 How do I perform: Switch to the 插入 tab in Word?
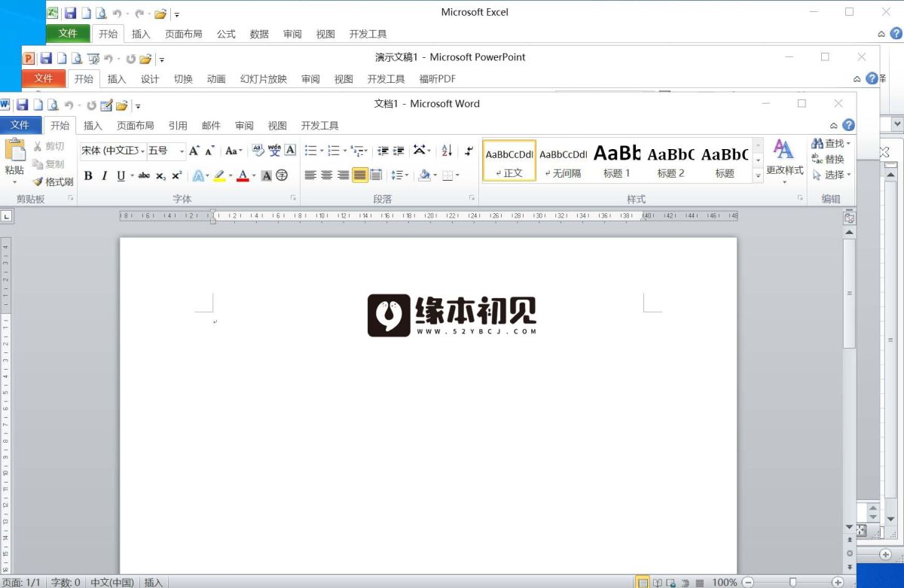point(93,126)
